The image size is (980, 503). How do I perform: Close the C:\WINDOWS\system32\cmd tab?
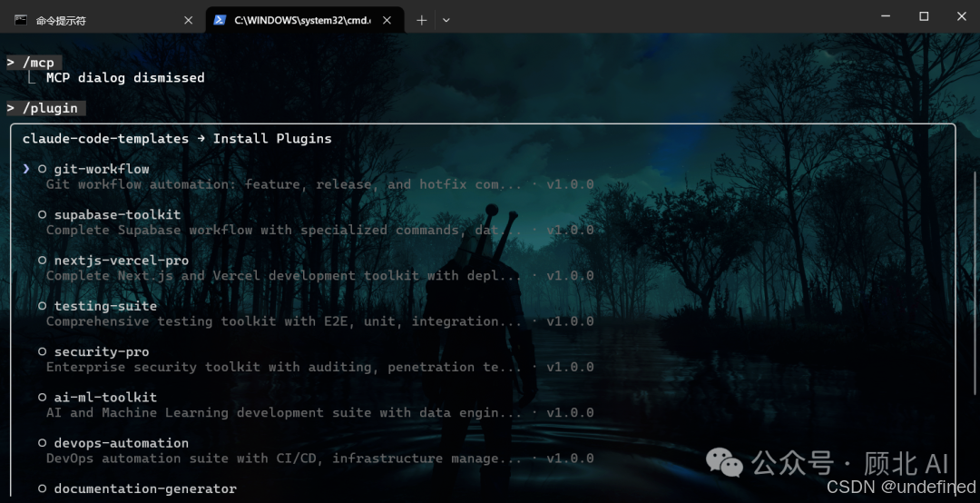[387, 20]
